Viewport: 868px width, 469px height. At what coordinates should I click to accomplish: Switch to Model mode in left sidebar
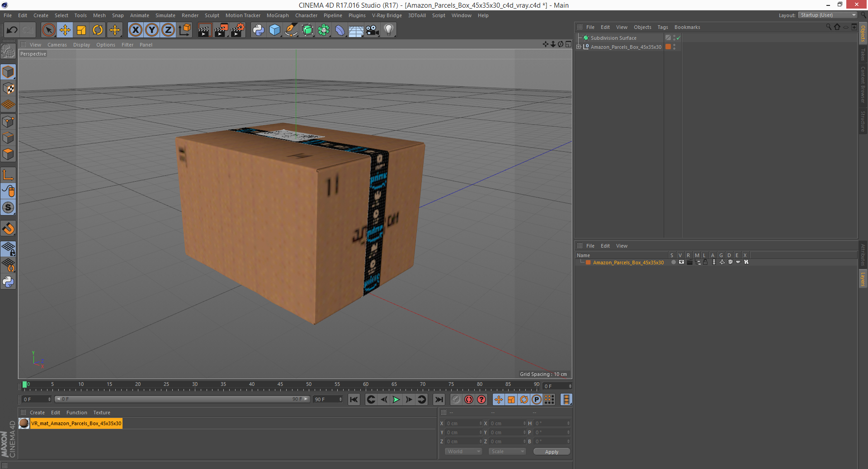pos(8,72)
